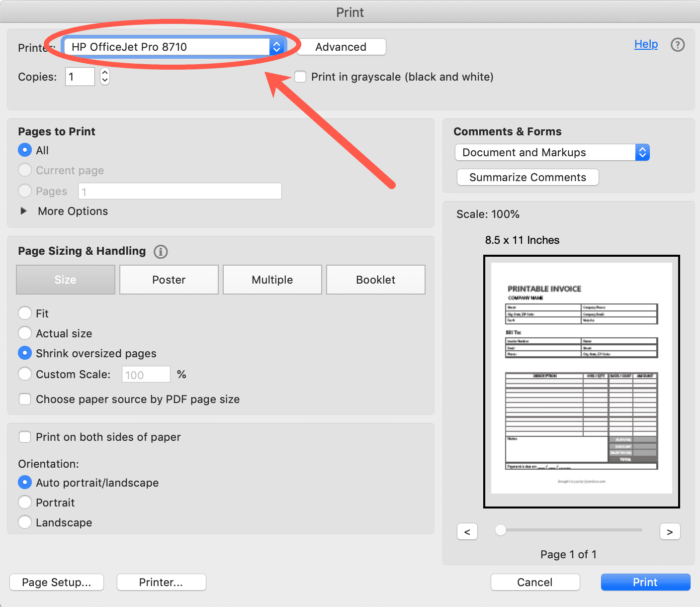Open the Document and Markups dropdown
700x607 pixels.
552,152
